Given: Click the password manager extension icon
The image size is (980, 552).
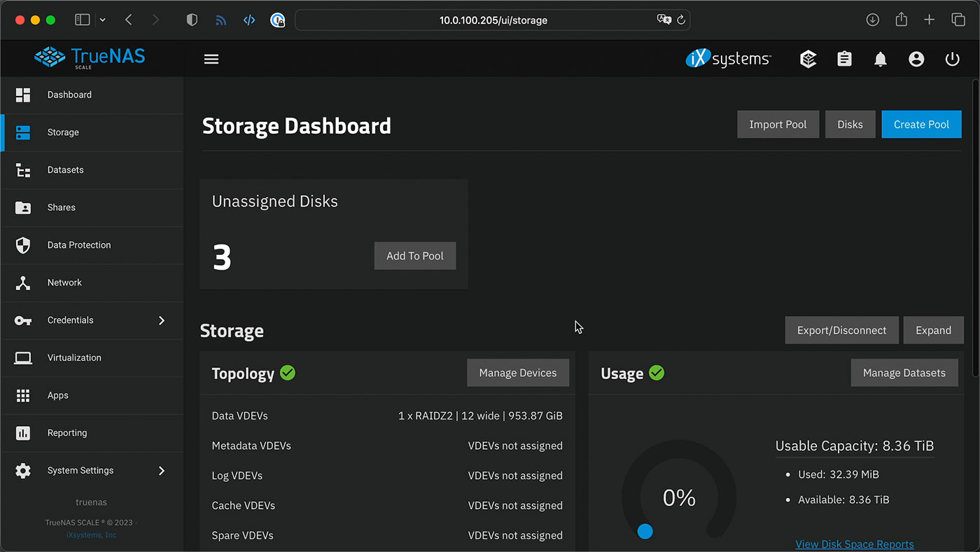Looking at the screenshot, I should [x=278, y=20].
